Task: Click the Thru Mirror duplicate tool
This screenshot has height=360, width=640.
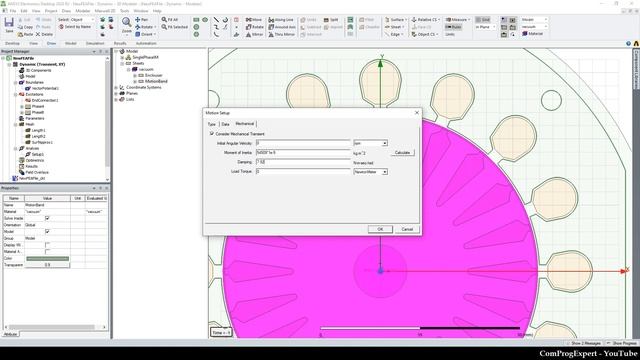Action: 281,34
